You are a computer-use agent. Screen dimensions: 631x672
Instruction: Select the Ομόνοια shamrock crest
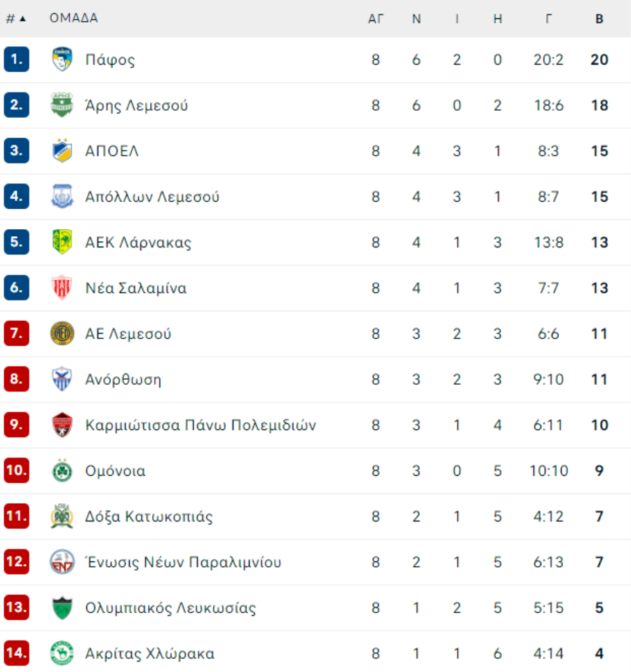click(x=62, y=471)
